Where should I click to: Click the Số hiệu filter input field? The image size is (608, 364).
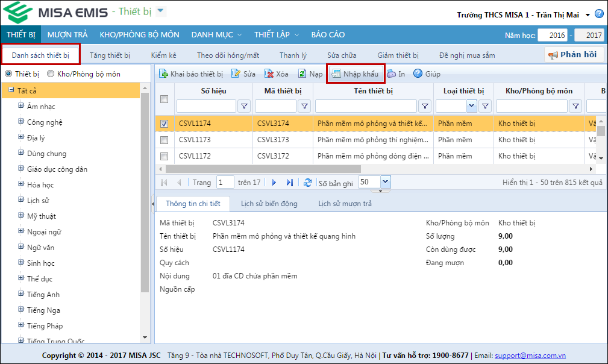point(206,106)
